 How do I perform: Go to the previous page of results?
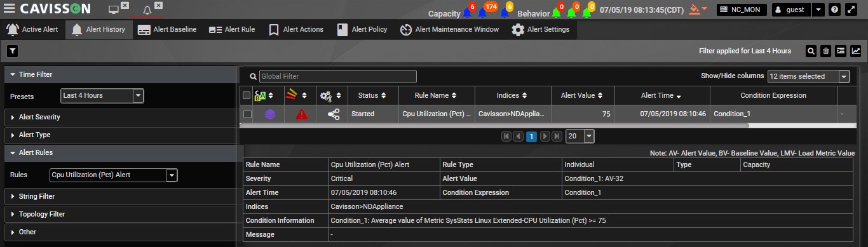pyautogui.click(x=519, y=137)
